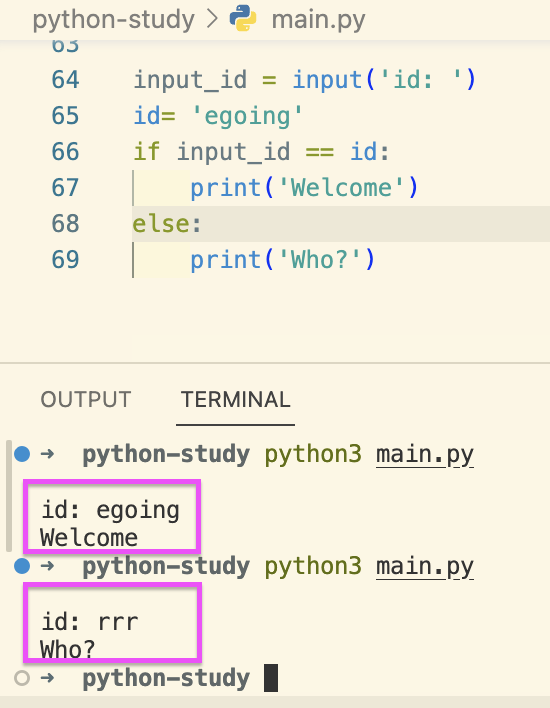Click line number 68 in the gutter
550x708 pixels.
coord(65,224)
